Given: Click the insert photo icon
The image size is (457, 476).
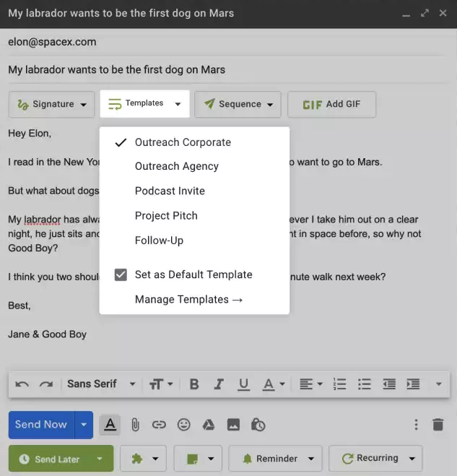Looking at the screenshot, I should point(233,425).
